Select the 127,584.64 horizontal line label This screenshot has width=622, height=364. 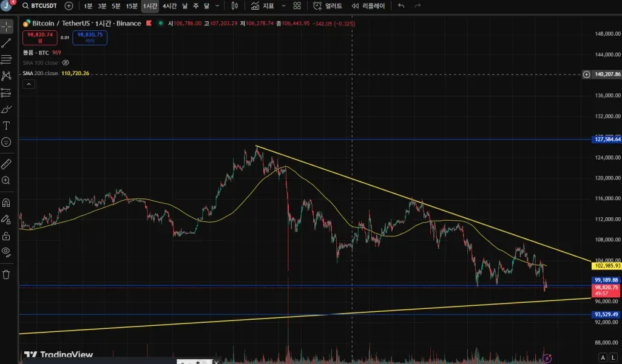(607, 139)
